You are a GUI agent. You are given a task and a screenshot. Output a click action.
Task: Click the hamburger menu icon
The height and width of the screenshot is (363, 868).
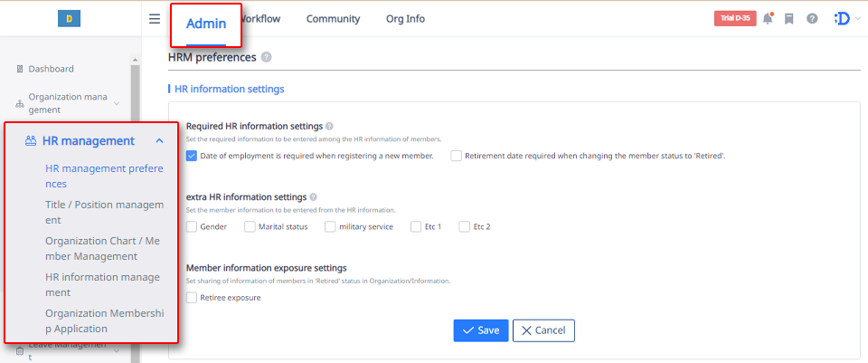pyautogui.click(x=155, y=19)
